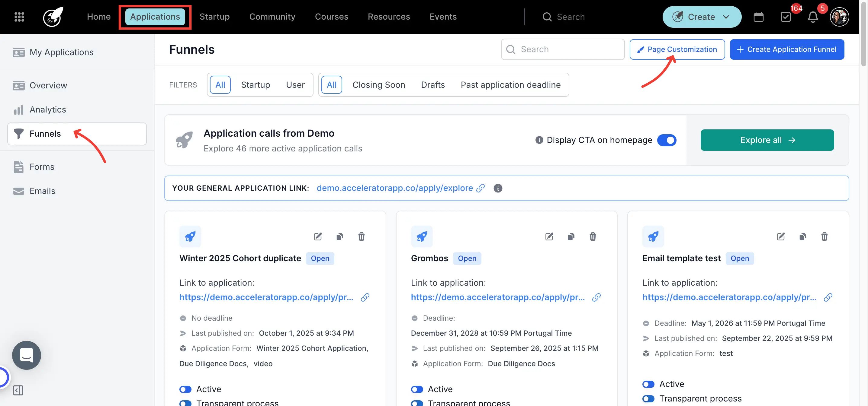Image resolution: width=868 pixels, height=406 pixels.
Task: Open the tasks checklist icon with 164 badge
Action: click(x=786, y=17)
